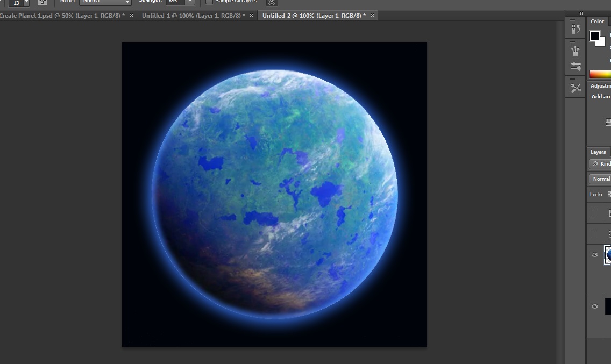The image size is (611, 364).
Task: Click the pressure-for-strength icon in options bar
Action: tap(272, 2)
